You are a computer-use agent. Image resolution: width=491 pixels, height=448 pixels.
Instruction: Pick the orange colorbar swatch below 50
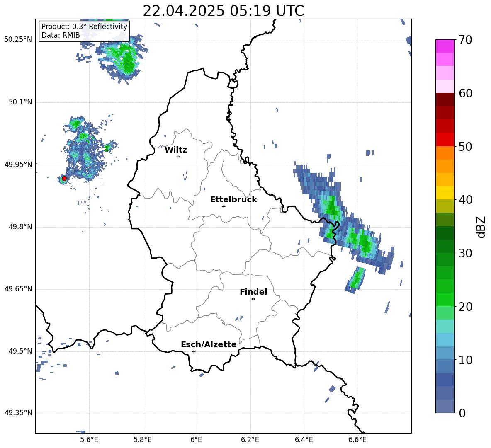coord(445,153)
